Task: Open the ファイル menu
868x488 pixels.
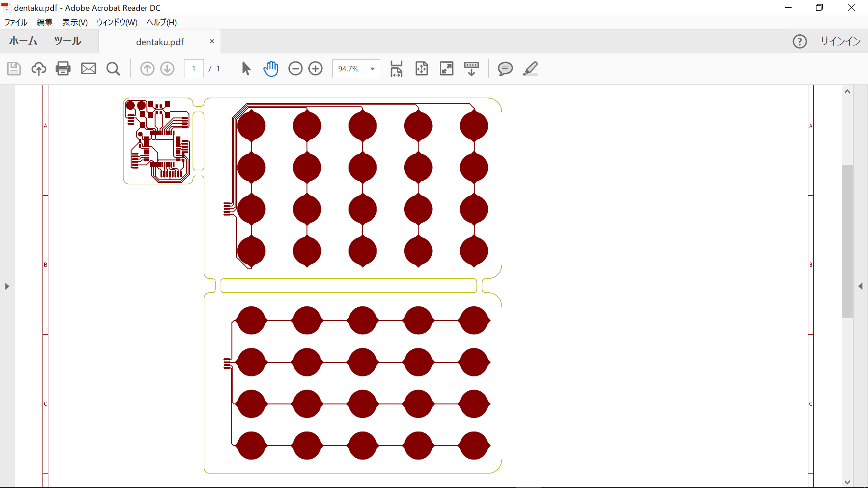Action: click(16, 22)
